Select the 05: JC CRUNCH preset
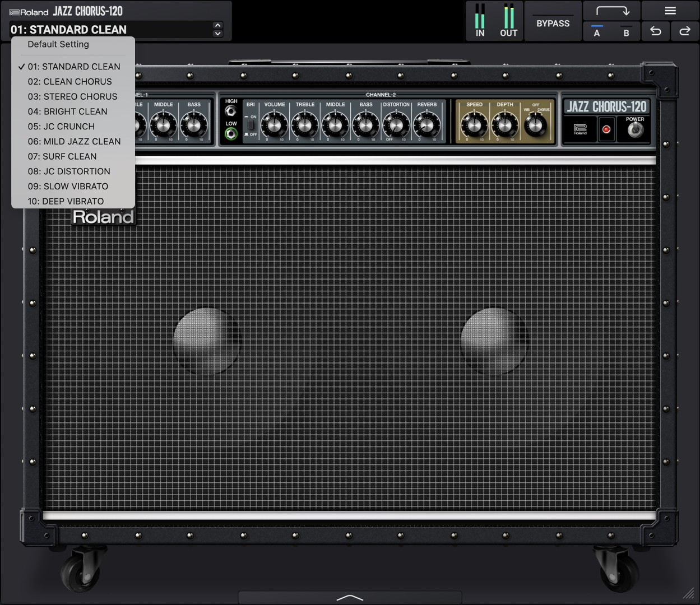 click(61, 127)
